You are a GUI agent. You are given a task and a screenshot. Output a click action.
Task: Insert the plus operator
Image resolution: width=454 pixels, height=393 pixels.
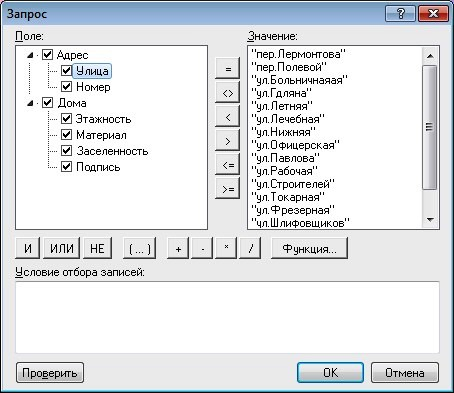[178, 248]
